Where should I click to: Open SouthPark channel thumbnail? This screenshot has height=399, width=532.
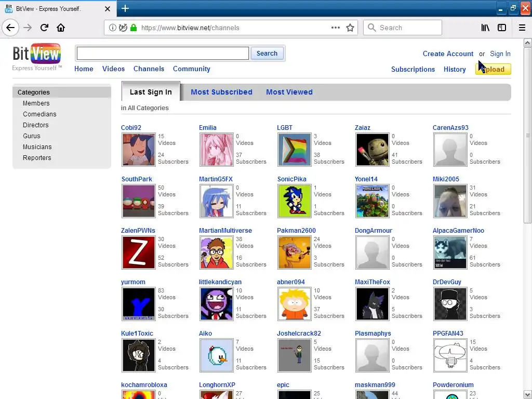pos(138,201)
